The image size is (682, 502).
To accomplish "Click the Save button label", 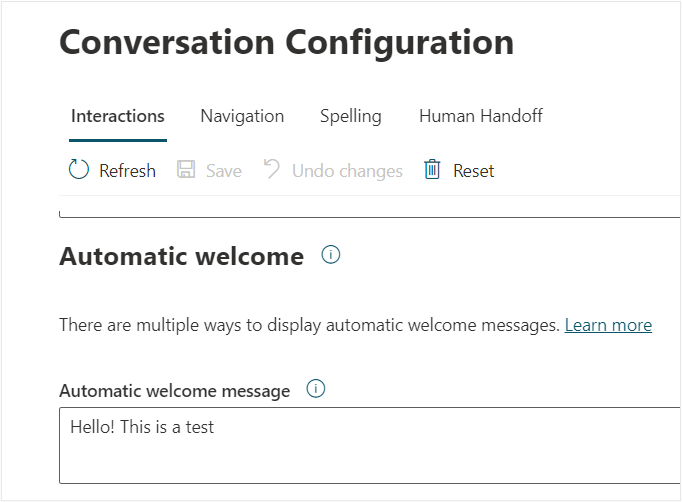I will click(x=224, y=171).
